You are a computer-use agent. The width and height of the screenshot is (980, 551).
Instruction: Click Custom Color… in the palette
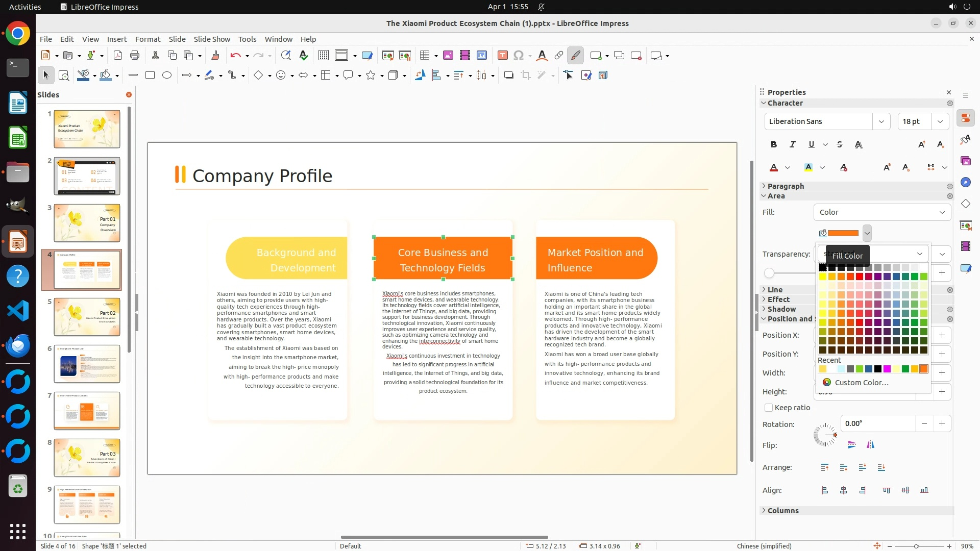click(x=861, y=383)
